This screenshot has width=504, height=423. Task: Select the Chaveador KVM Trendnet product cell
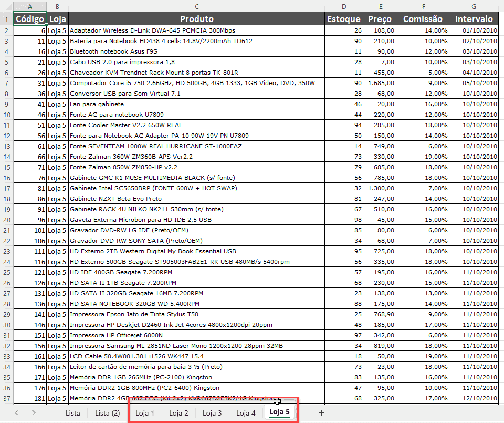(197, 73)
